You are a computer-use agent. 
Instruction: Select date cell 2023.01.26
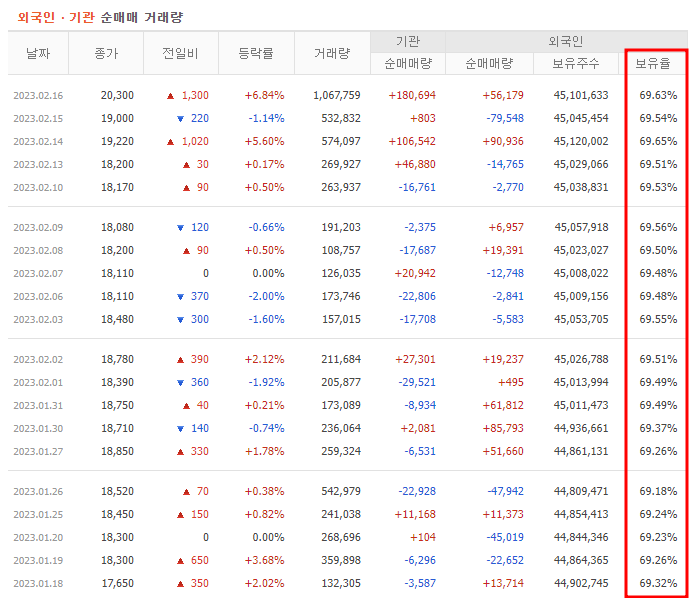click(x=38, y=492)
